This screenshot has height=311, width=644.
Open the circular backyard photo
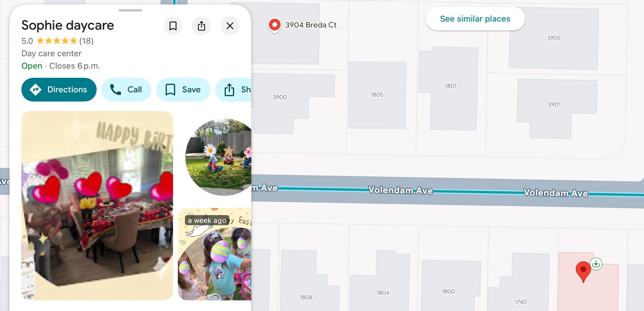point(219,157)
